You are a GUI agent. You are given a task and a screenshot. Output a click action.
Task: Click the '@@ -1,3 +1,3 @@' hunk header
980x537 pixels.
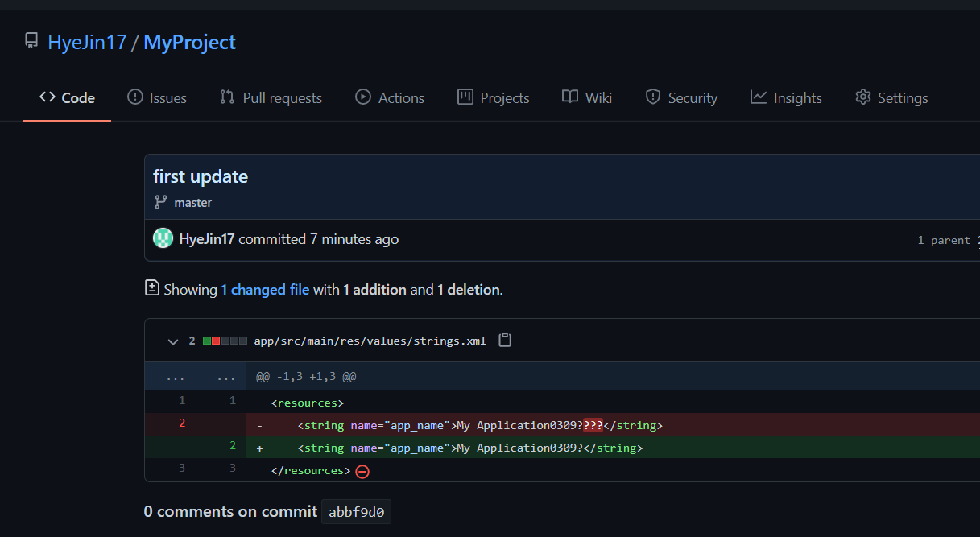306,377
